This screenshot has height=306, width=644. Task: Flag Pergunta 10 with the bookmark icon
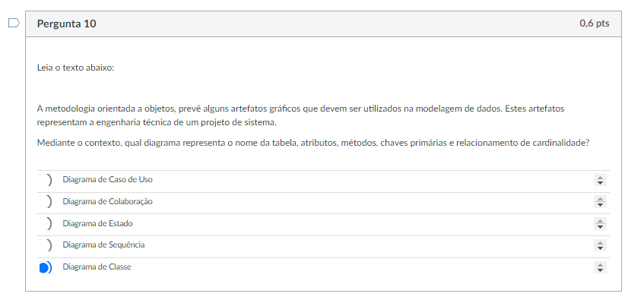coord(14,23)
